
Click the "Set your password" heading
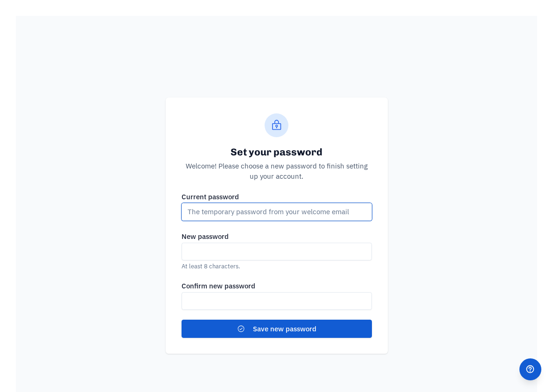(x=276, y=152)
